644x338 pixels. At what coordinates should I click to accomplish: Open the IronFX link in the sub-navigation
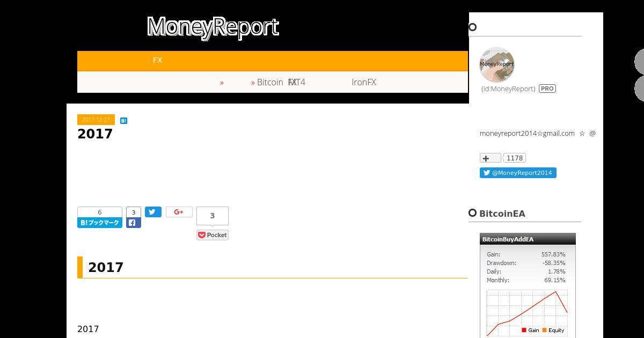[x=364, y=82]
